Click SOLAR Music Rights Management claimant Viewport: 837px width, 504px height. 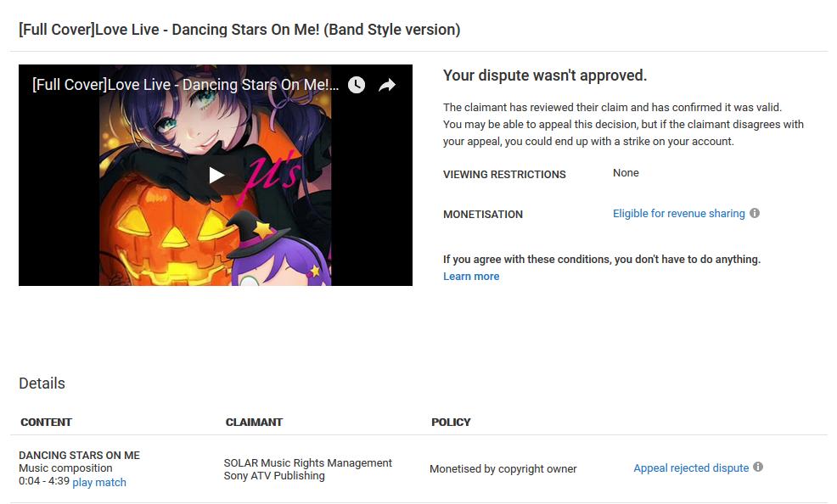point(307,463)
